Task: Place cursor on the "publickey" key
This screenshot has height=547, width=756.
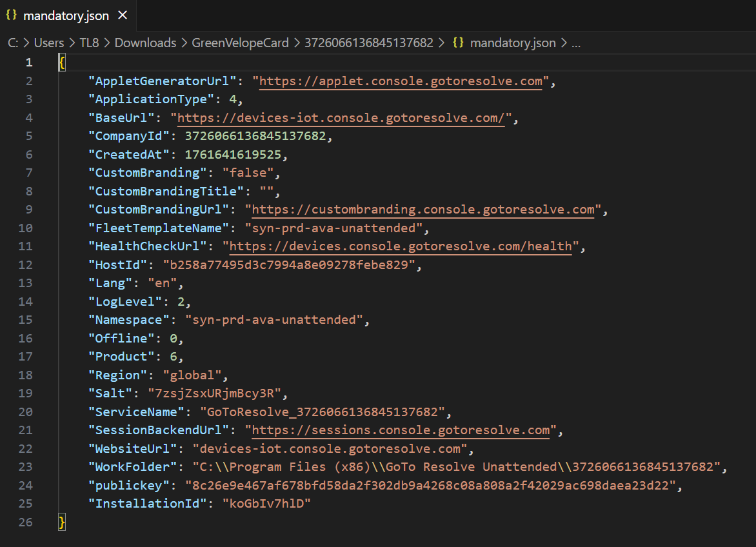Action: tap(131, 486)
